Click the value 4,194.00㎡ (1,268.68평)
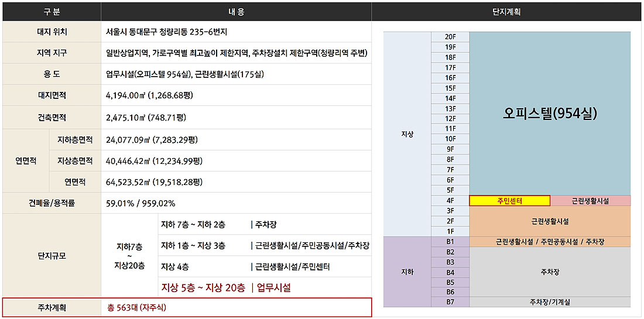The width and height of the screenshot is (644, 319). coord(149,95)
